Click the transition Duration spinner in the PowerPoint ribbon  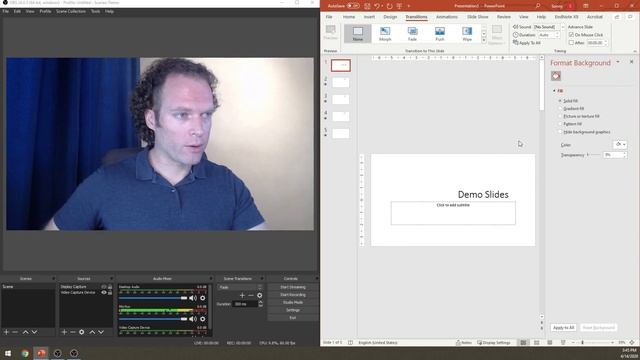[557, 35]
